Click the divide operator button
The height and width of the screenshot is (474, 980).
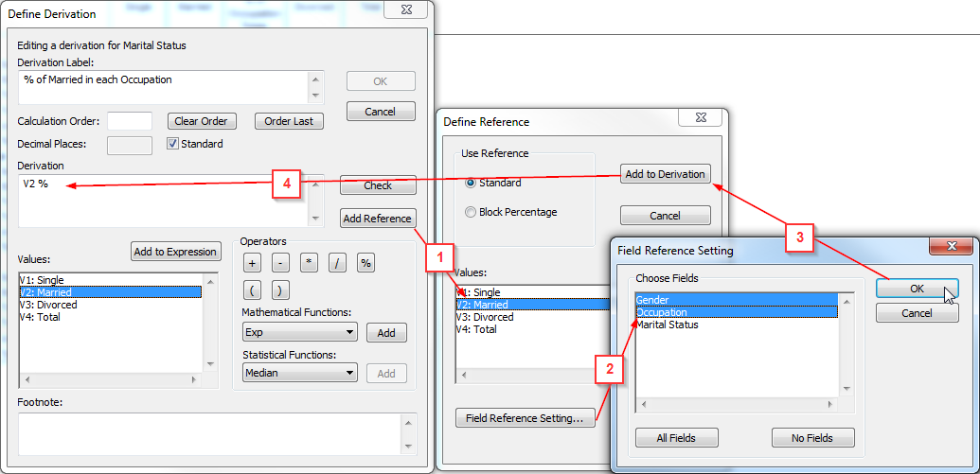tap(337, 263)
